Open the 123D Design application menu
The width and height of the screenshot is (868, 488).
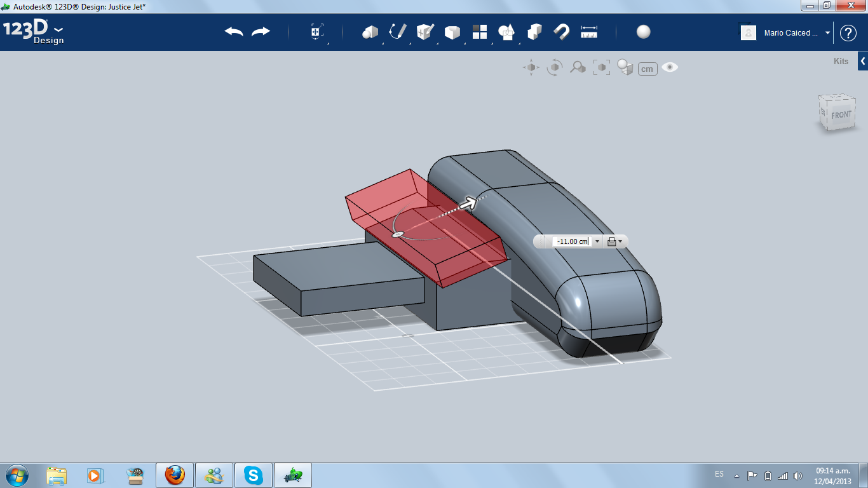click(x=33, y=32)
